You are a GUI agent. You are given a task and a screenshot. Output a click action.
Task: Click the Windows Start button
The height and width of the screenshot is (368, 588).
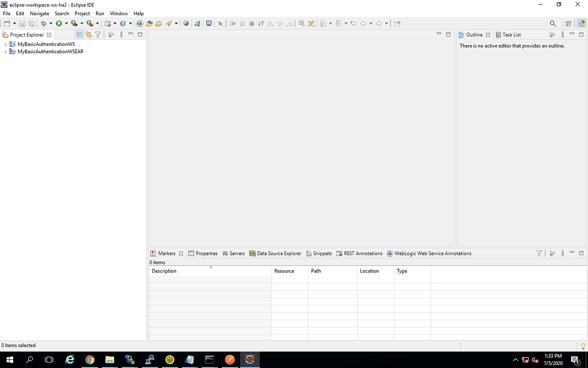pyautogui.click(x=10, y=360)
